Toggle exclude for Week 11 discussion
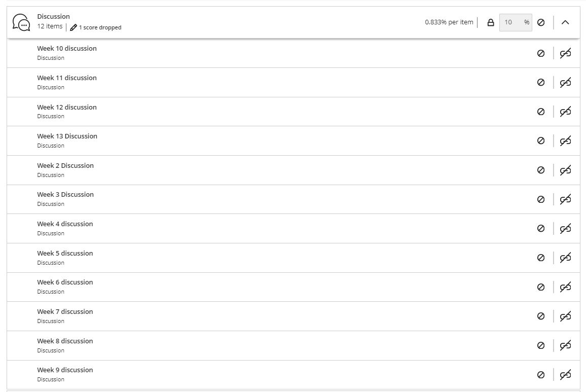Viewport: 586px width, 392px height. pos(541,82)
